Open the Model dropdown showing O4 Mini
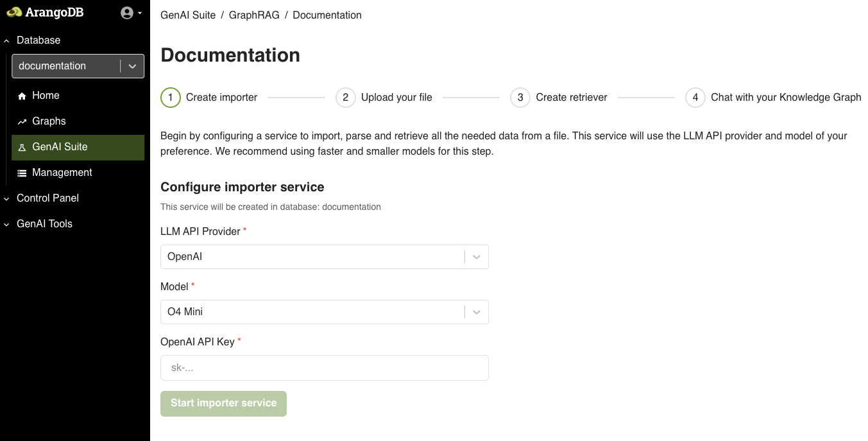 324,312
